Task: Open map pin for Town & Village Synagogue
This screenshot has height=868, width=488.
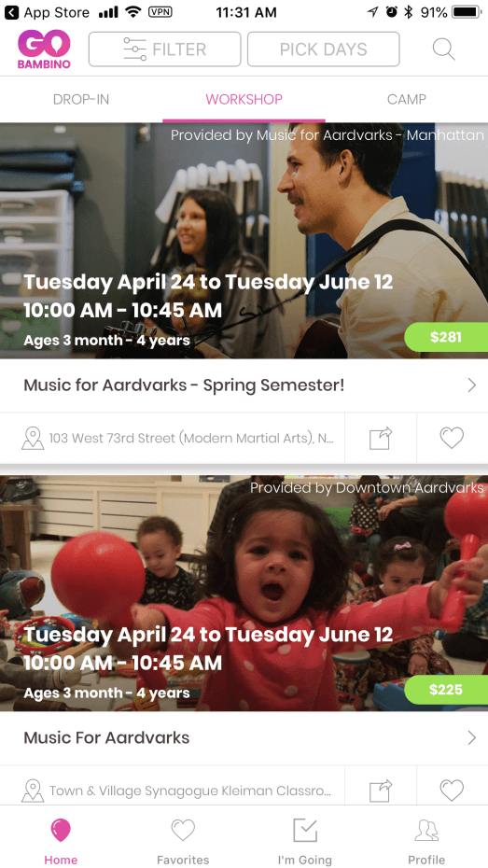Action: coord(33,790)
